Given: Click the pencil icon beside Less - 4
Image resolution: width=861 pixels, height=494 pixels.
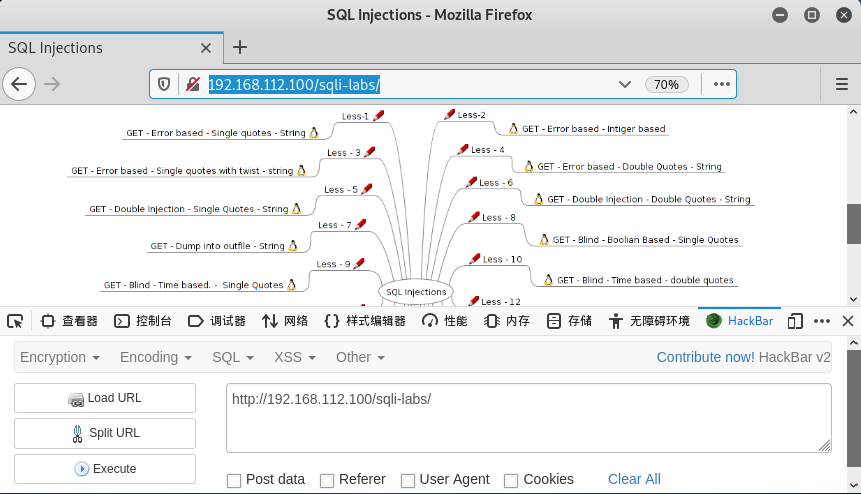Looking at the screenshot, I should click(x=463, y=149).
